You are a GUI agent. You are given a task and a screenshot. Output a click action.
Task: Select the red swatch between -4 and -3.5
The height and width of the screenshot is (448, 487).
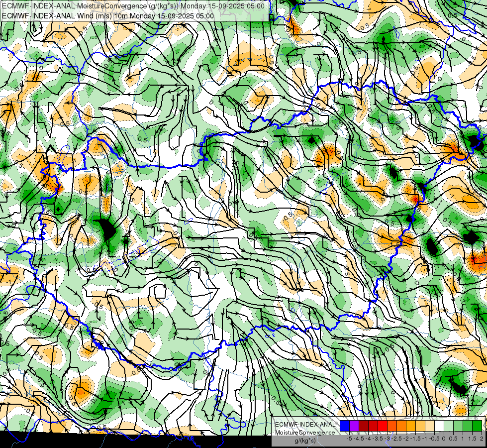373,426
